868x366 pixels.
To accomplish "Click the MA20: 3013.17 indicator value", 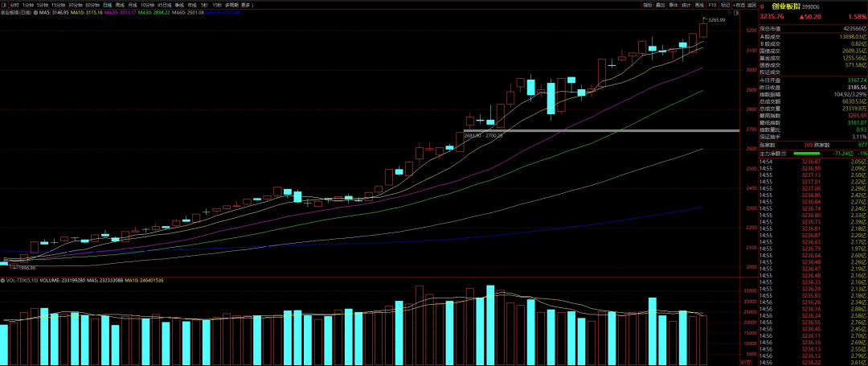I will (120, 12).
